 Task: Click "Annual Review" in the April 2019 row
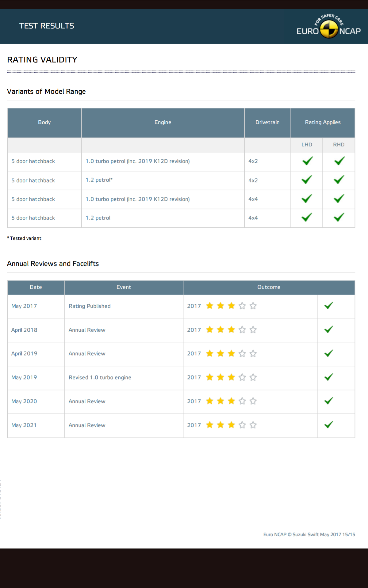[x=87, y=354]
